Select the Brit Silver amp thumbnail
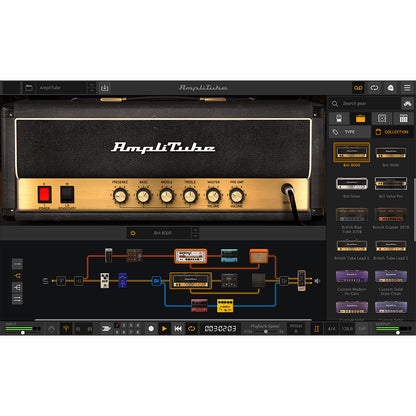 352,184
